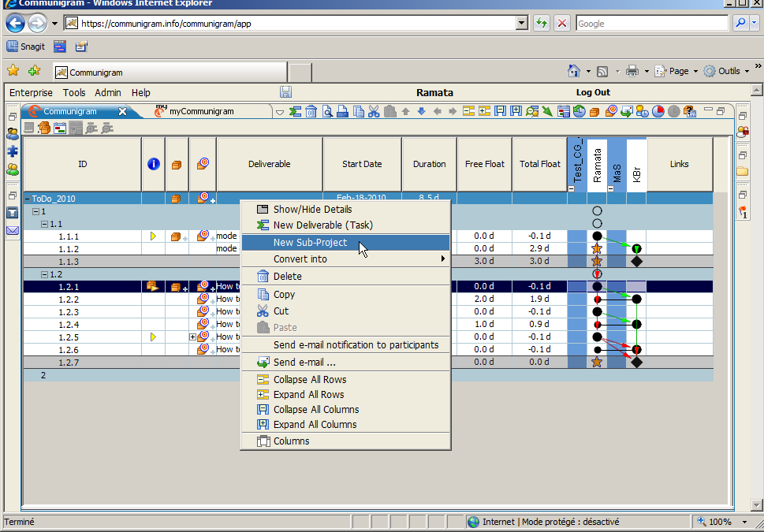Click the Copy pages toolbar icon
This screenshot has height=532, width=764.
(x=359, y=112)
